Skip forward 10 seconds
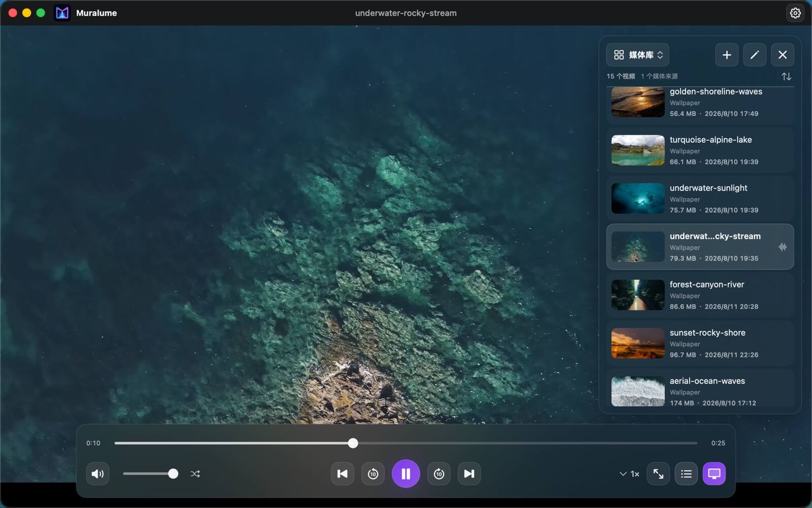 click(439, 474)
